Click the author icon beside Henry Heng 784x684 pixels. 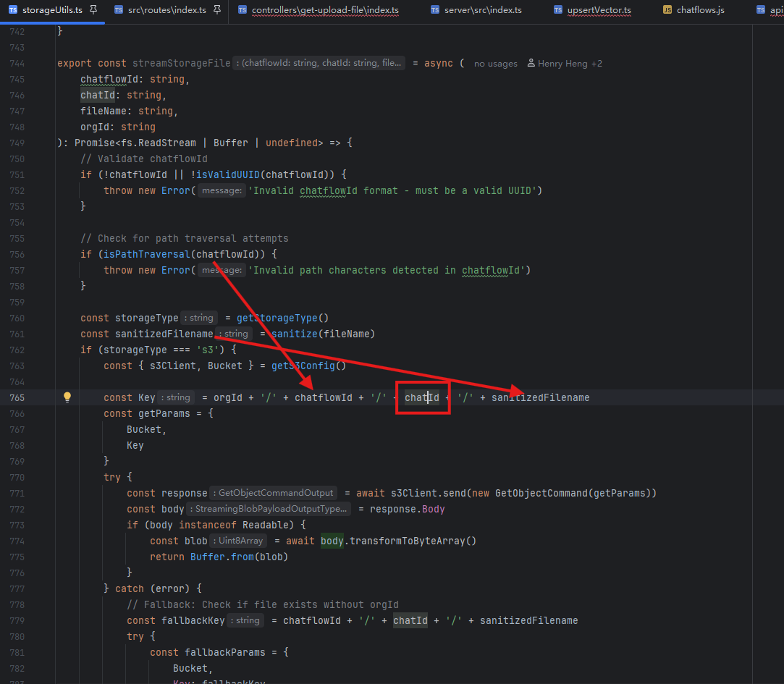531,64
